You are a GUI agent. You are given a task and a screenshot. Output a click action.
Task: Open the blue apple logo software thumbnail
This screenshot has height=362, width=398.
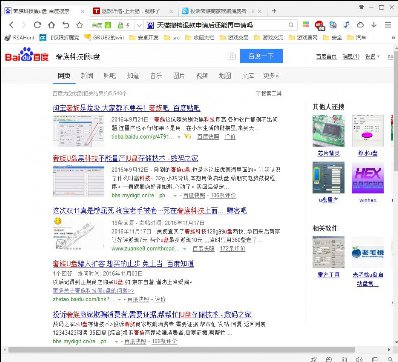coord(368,252)
